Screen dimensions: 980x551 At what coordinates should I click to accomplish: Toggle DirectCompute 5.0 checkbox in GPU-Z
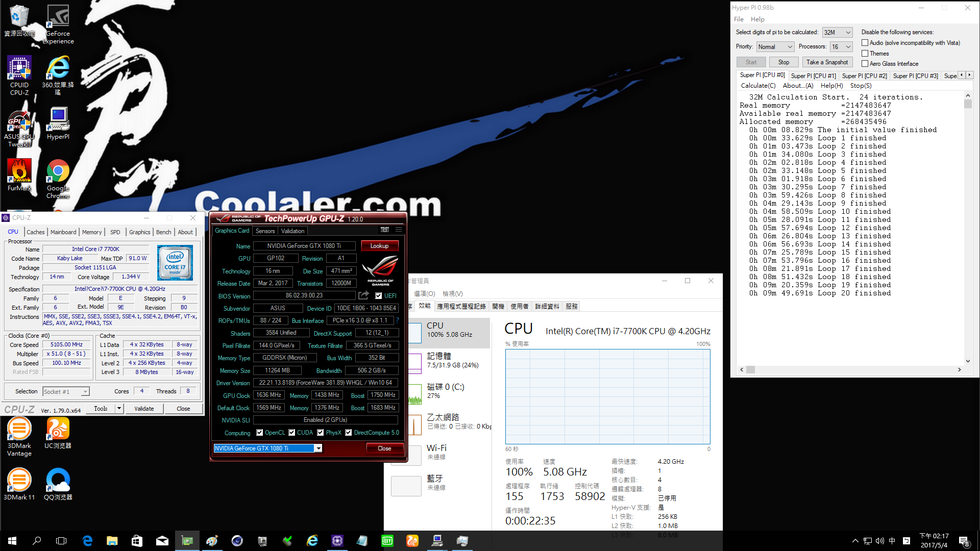[x=349, y=433]
